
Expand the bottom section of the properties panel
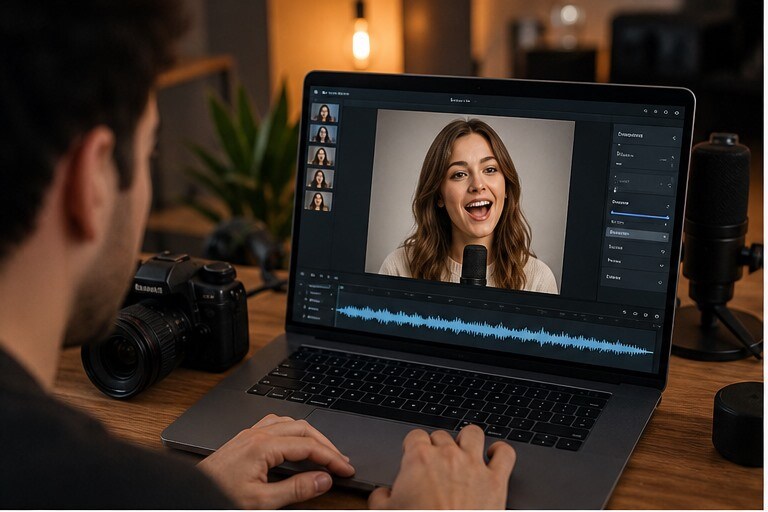(660, 282)
